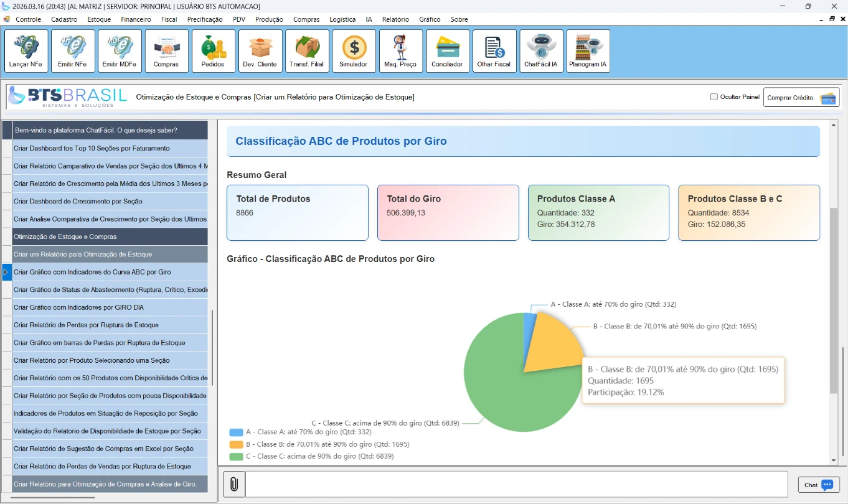848x504 pixels.
Task: Type area: click the chat message input field
Action: 516,484
